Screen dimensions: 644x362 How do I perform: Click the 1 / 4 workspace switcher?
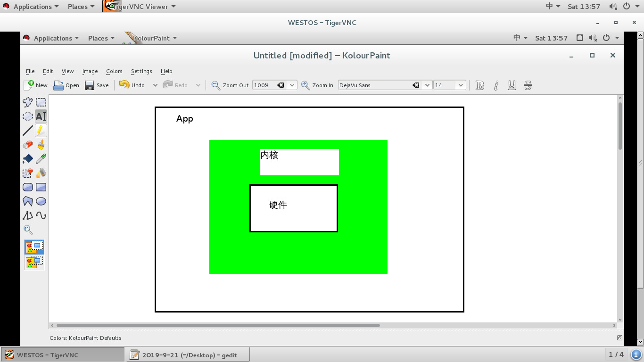point(616,354)
